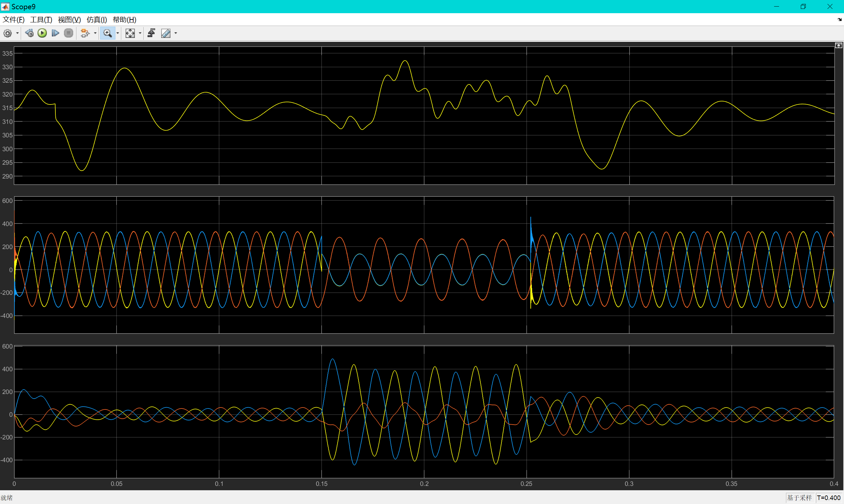Open the Triggers tool icon
844x504 pixels.
[x=152, y=33]
